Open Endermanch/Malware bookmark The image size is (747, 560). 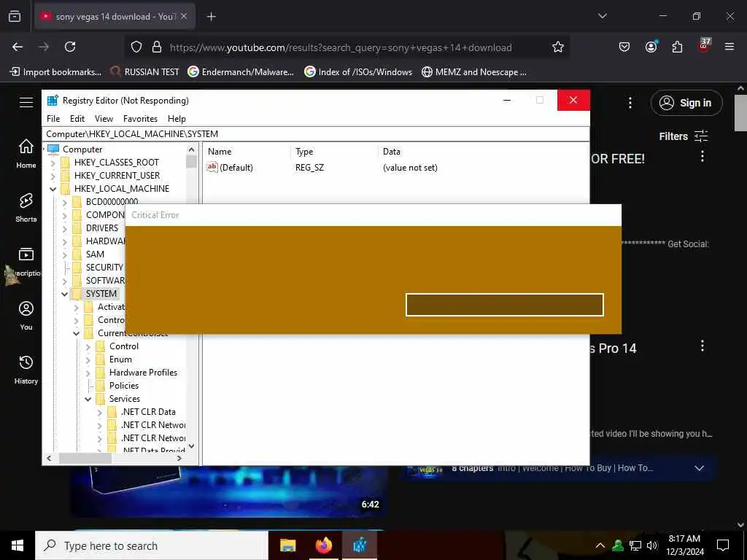(241, 72)
